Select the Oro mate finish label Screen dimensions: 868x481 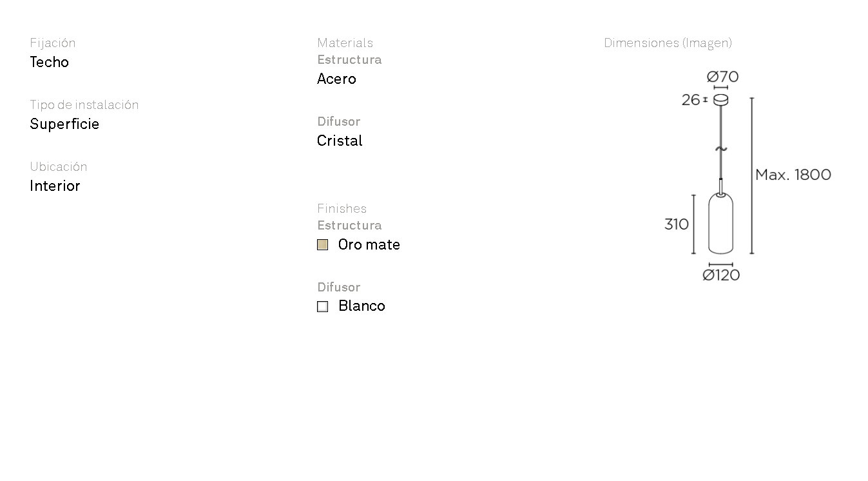coord(369,245)
